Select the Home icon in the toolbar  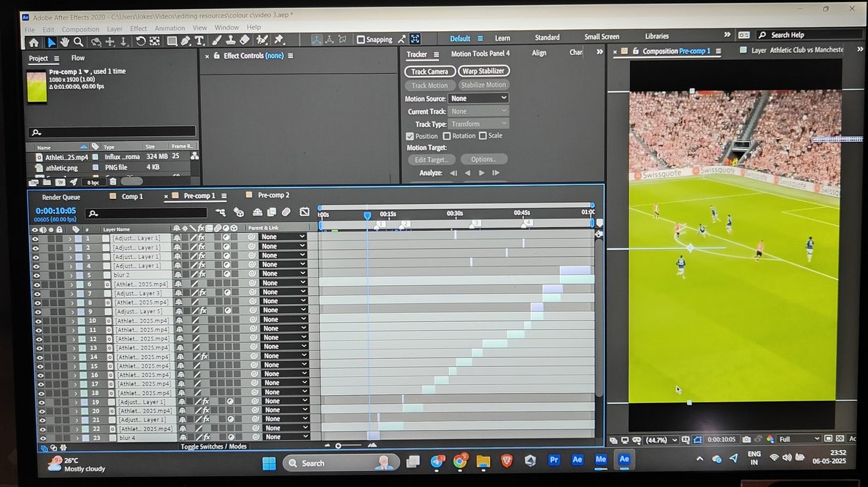coord(33,42)
